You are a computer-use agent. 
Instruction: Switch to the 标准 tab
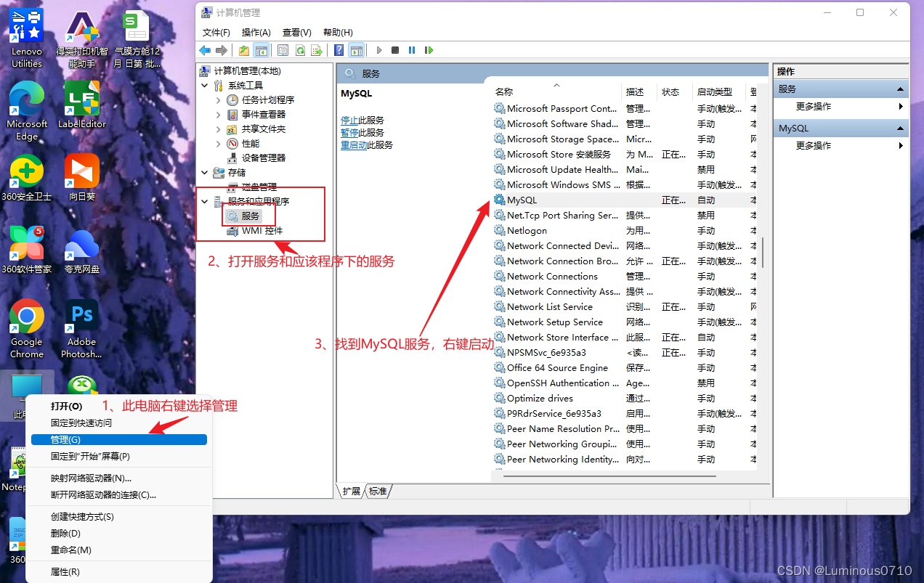tap(378, 492)
